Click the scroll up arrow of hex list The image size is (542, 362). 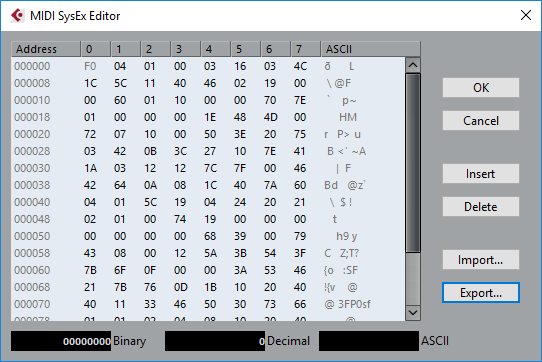(x=413, y=65)
